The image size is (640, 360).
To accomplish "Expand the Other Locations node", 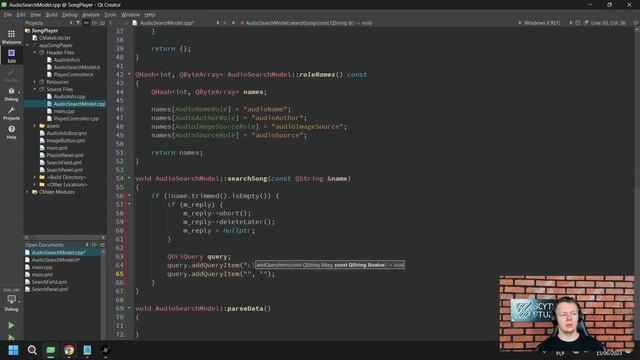I will click(x=35, y=185).
